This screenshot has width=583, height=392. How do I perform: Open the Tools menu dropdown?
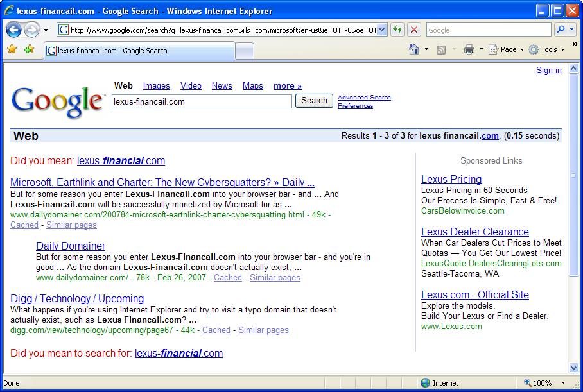pos(546,49)
